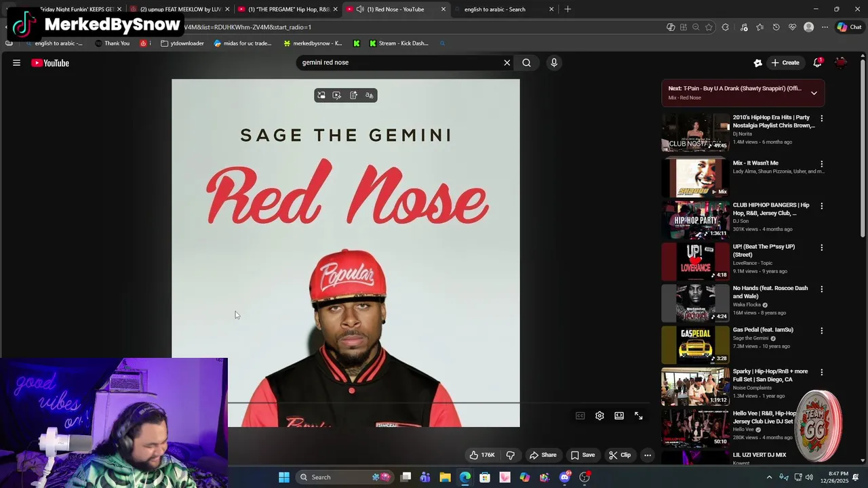Go to the YouTube home logo

click(x=50, y=63)
